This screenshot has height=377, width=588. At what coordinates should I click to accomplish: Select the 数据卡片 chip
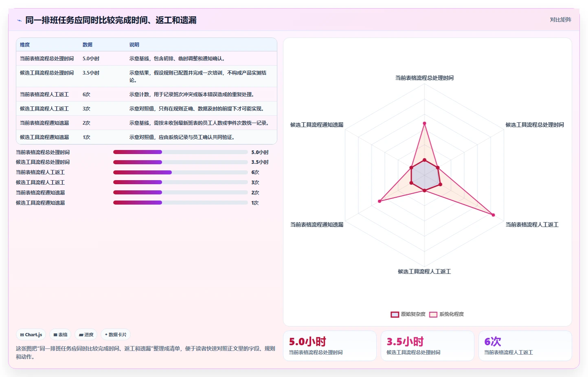click(x=116, y=335)
